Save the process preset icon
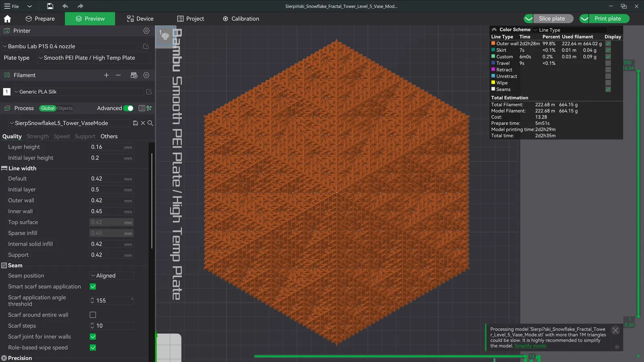The image size is (644, 362). 135,123
